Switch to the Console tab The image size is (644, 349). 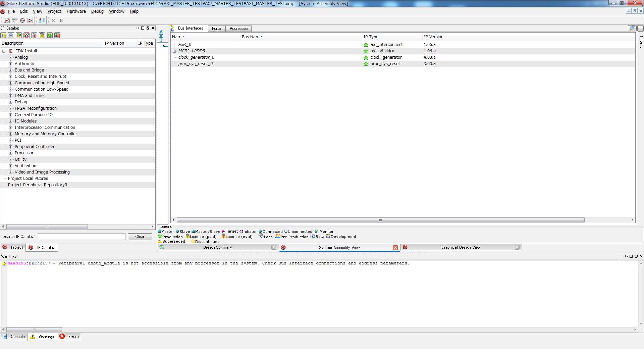pyautogui.click(x=14, y=337)
